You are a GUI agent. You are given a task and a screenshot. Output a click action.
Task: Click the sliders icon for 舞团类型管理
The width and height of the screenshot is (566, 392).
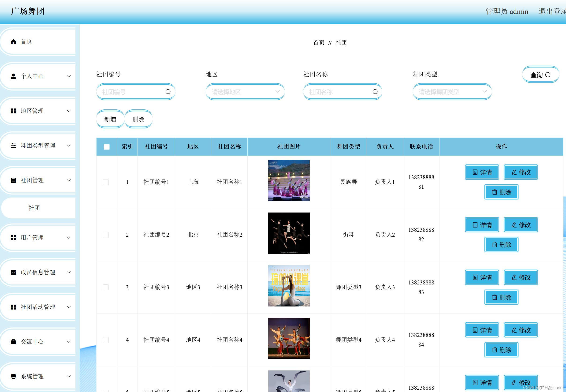(x=14, y=146)
